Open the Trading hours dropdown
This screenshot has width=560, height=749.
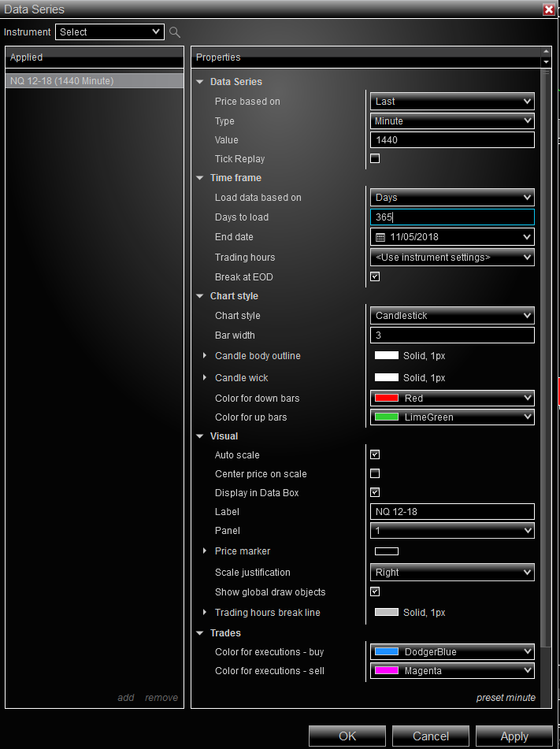click(452, 257)
